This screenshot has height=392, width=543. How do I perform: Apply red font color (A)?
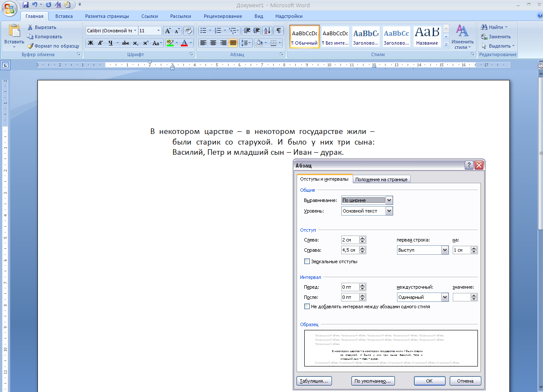point(184,43)
